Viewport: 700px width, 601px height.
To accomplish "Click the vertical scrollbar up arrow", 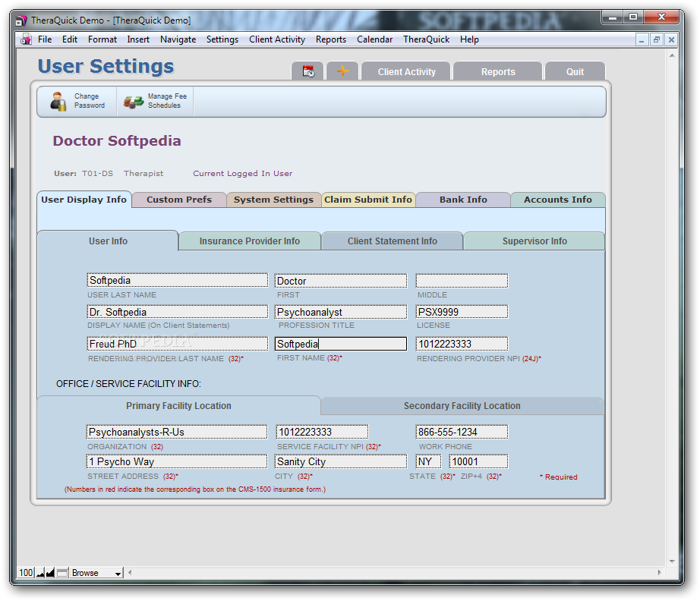I will pyautogui.click(x=672, y=55).
